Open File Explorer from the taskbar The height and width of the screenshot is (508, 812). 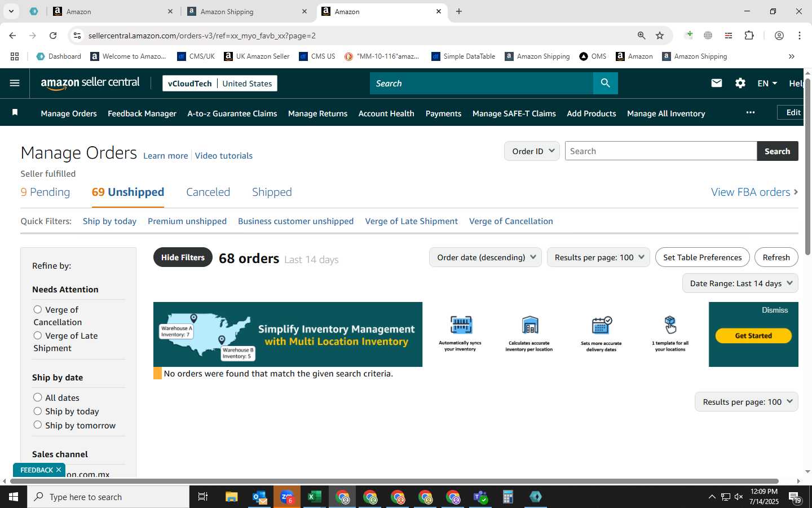point(231,497)
